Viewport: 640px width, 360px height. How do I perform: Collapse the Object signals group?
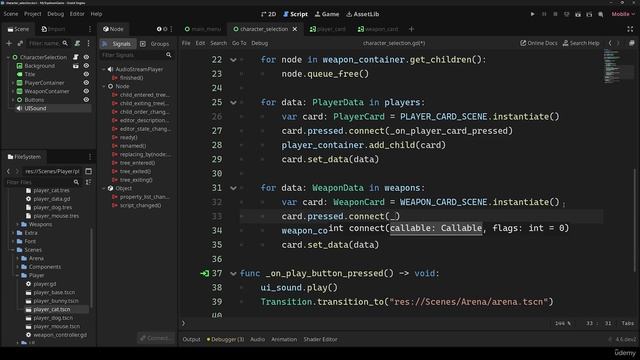[x=104, y=188]
